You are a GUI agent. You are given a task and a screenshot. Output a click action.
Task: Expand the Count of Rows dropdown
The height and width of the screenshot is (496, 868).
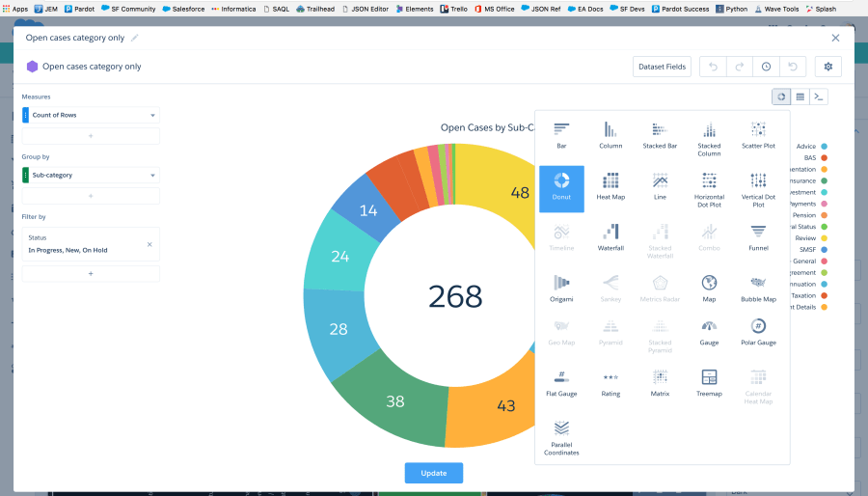pyautogui.click(x=152, y=115)
